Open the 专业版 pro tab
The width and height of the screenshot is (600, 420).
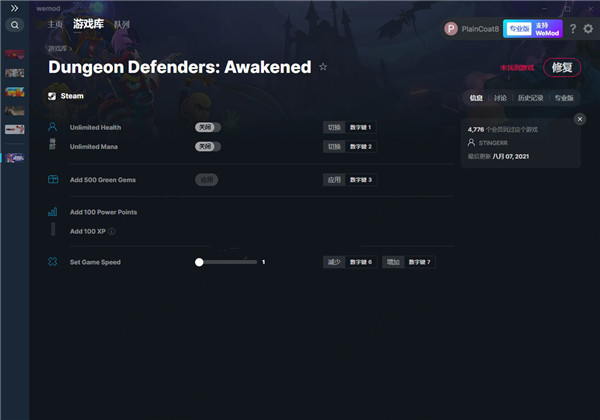564,98
